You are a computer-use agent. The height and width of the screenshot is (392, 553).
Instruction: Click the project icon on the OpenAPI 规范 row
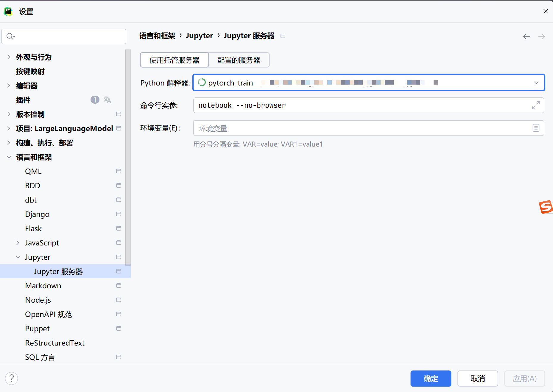(119, 314)
